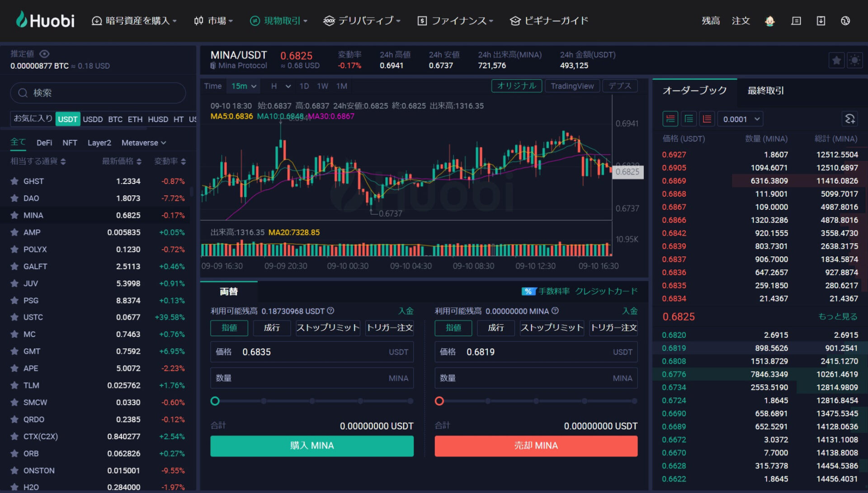Screen dimensions: 868x493
Task: Open the language globe icon
Action: pyautogui.click(x=845, y=21)
